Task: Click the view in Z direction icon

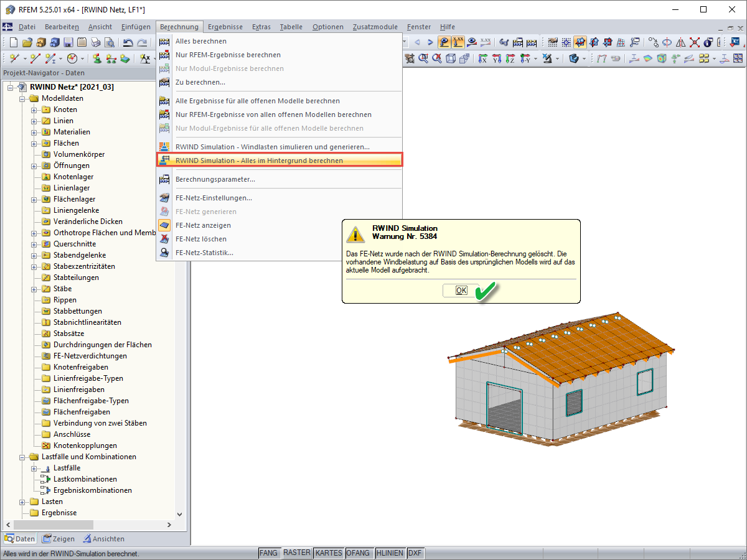Action: (510, 58)
